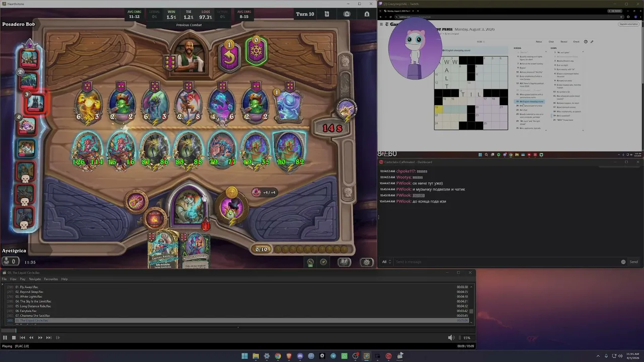Open Discord from the taskbar
644x362 pixels.
tap(300, 356)
